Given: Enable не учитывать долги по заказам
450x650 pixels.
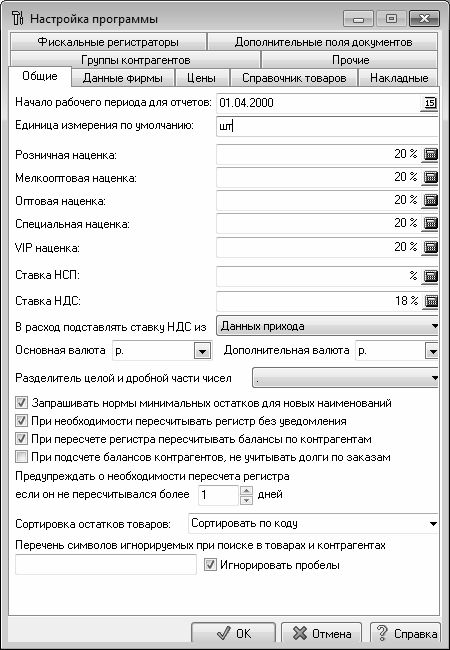Looking at the screenshot, I should coord(21,457).
